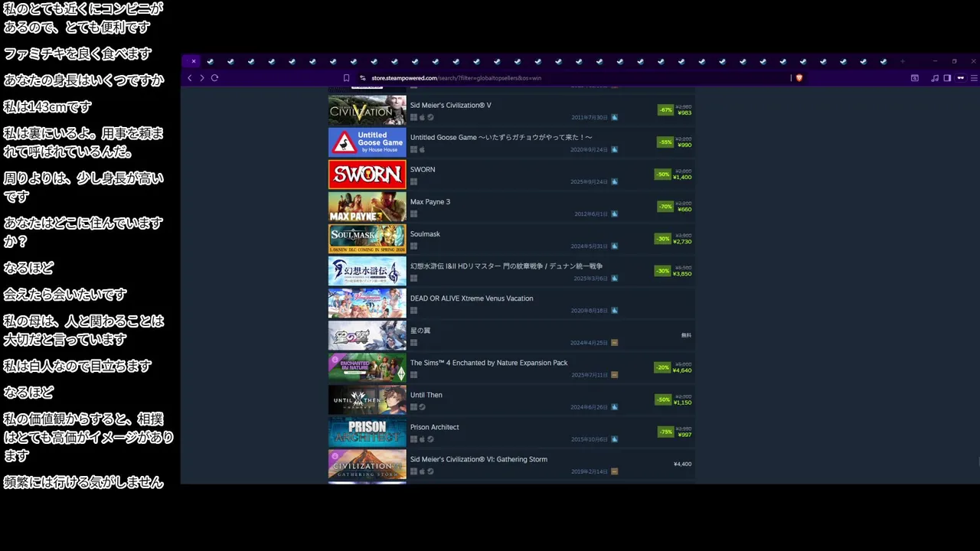Image resolution: width=980 pixels, height=551 pixels.
Task: Open the Civilization V thumbnail
Action: tap(367, 110)
